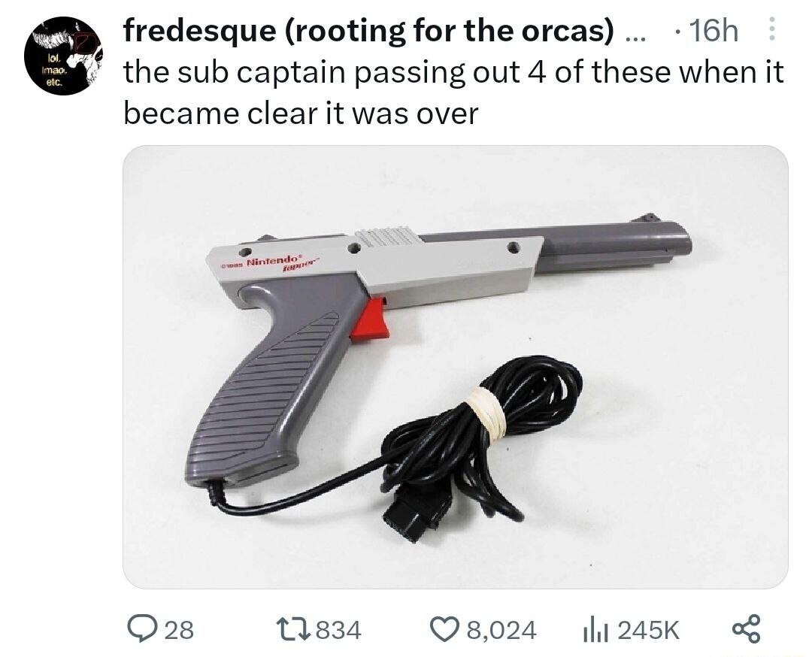
Task: Click the 245K views count
Action: tap(647, 630)
